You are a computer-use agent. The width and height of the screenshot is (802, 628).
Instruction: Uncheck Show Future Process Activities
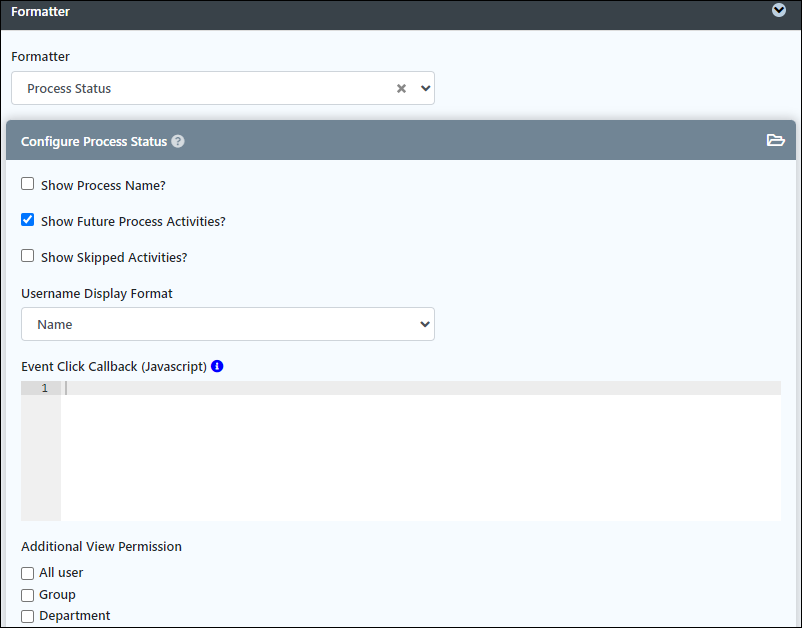pyautogui.click(x=28, y=220)
